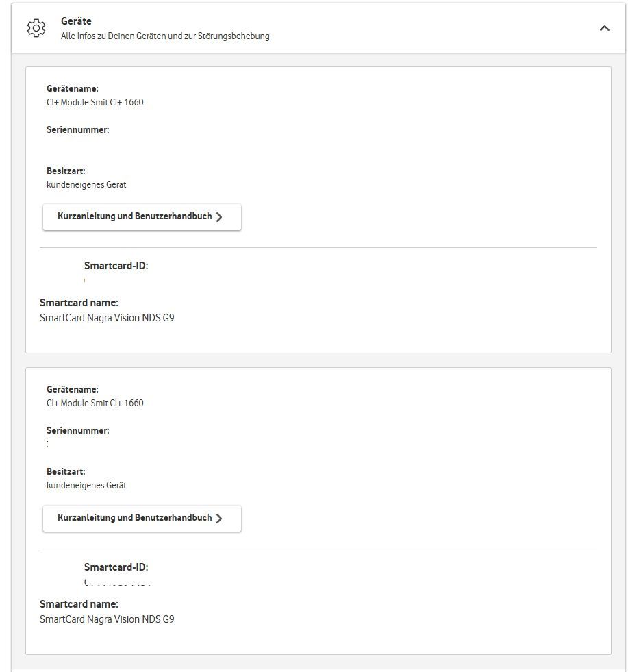Screen dimensions: 628x672
Task: Open Kurzanleitung und Benutzerhandbuch for first device
Action: (135, 216)
